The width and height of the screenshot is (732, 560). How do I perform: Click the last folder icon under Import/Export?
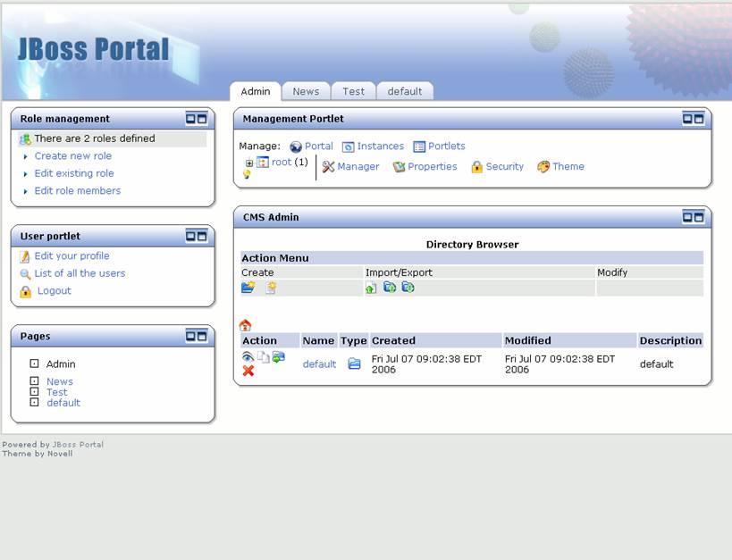(408, 287)
